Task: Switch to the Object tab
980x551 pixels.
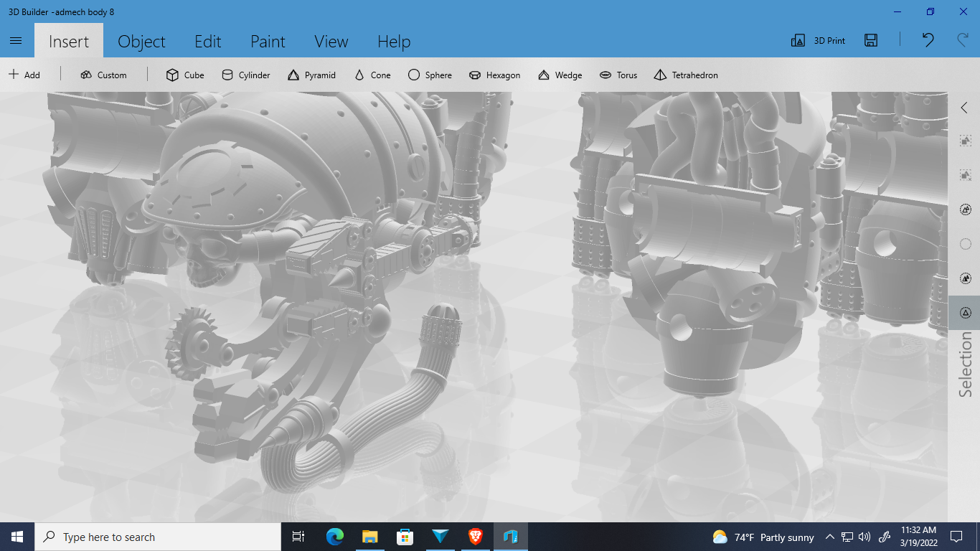Action: pos(141,42)
